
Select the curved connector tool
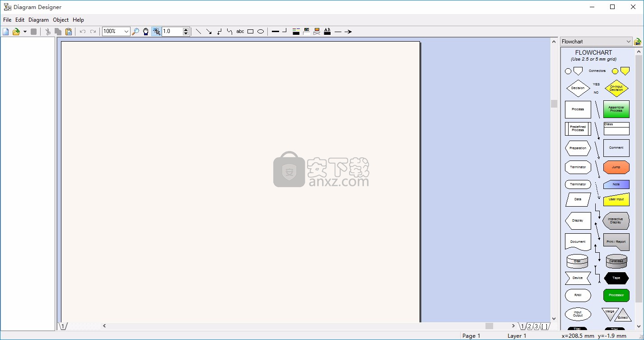[x=229, y=32]
